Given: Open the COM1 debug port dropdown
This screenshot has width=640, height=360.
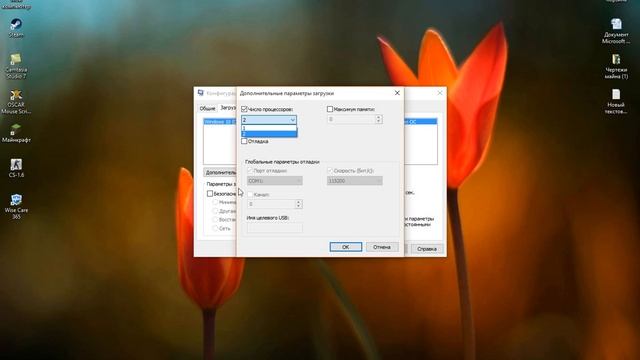Looking at the screenshot, I should [275, 180].
